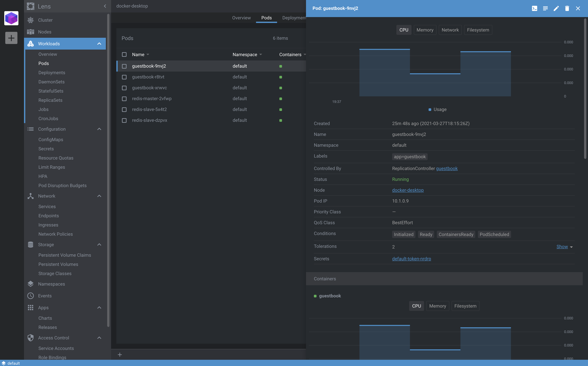Click the Apps grid icon
588x366 pixels.
pyautogui.click(x=31, y=308)
